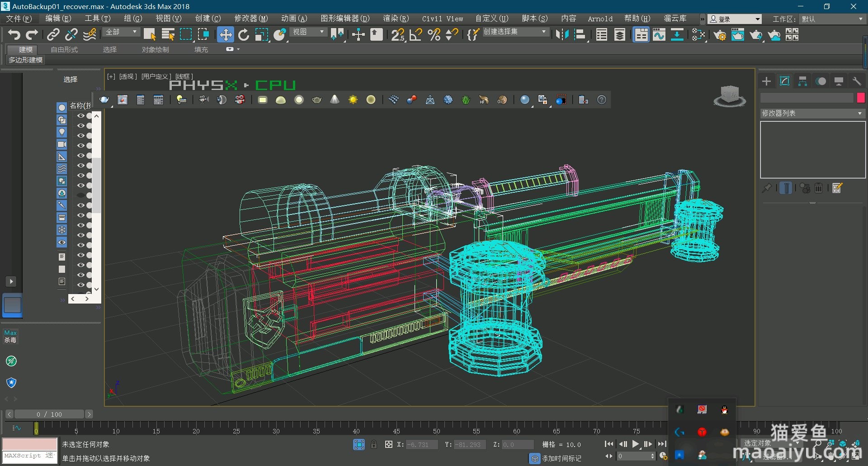Activate the Rotate tool
This screenshot has width=868, height=466.
[x=244, y=35]
